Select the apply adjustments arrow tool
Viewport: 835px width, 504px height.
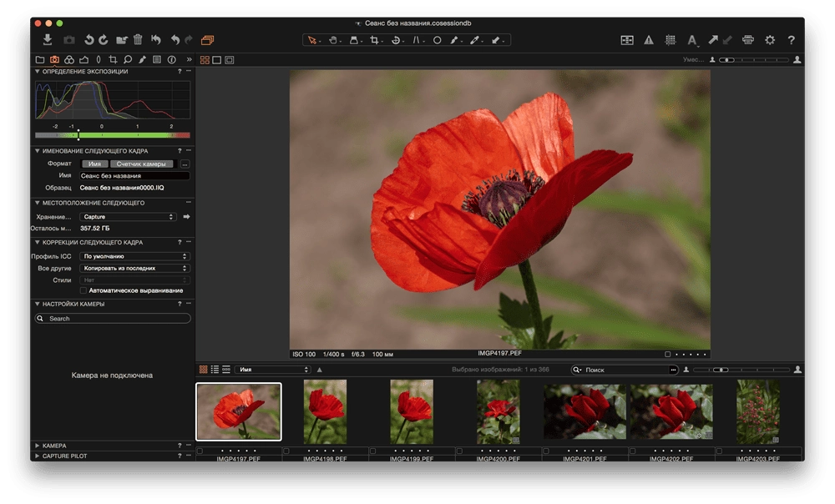point(496,40)
